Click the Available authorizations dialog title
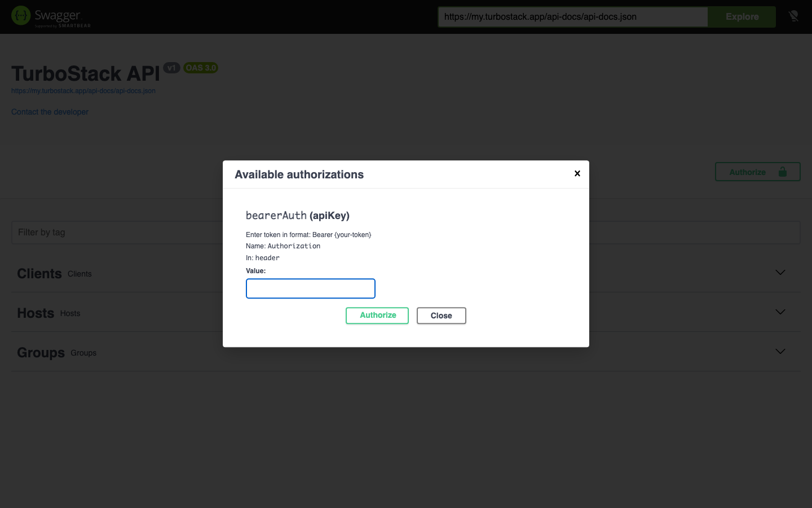The image size is (812, 508). 299,174
